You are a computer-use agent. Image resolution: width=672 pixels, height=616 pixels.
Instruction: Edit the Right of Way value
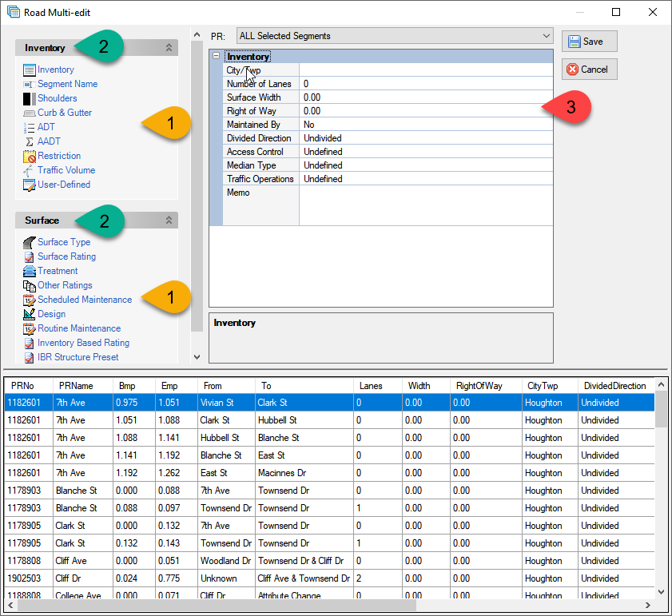pos(426,111)
